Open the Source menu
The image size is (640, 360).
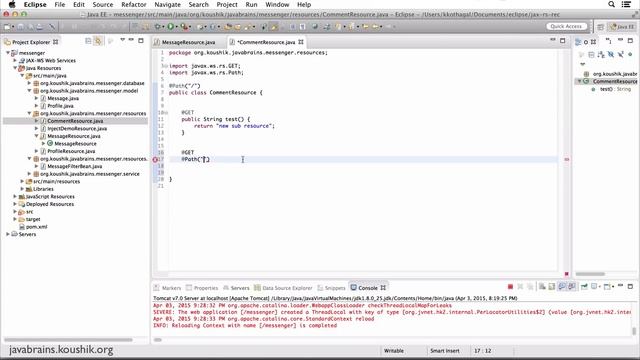click(102, 4)
